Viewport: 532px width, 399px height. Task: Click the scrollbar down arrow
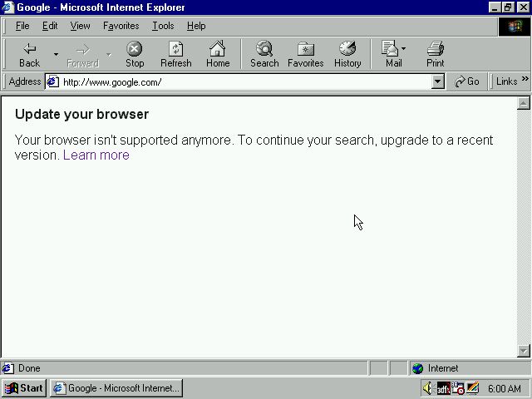pyautogui.click(x=523, y=351)
